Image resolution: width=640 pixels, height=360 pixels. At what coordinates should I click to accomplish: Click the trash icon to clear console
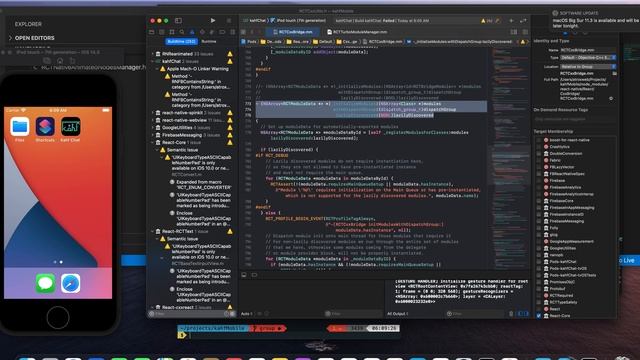click(511, 314)
